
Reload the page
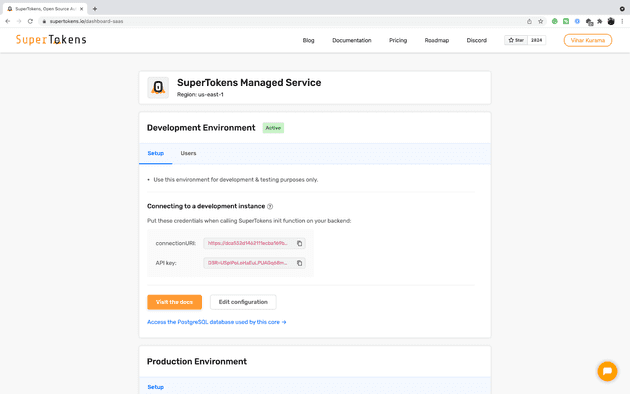[30, 21]
